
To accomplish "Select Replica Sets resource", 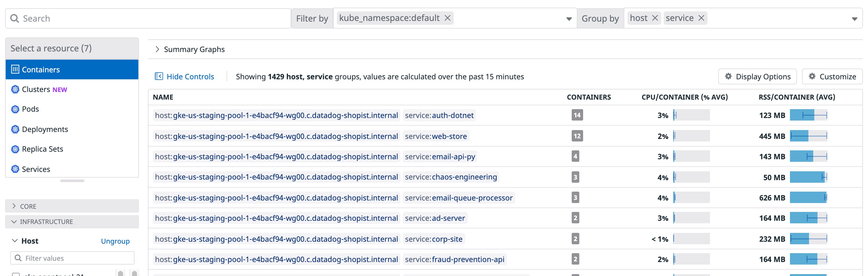I will click(72, 149).
